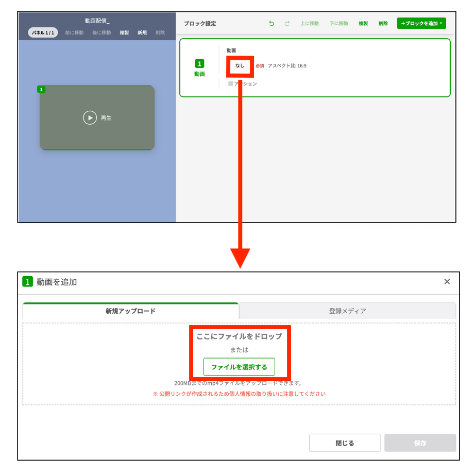The height and width of the screenshot is (475, 476).
Task: Duplicate the block with 複製
Action: 363,23
